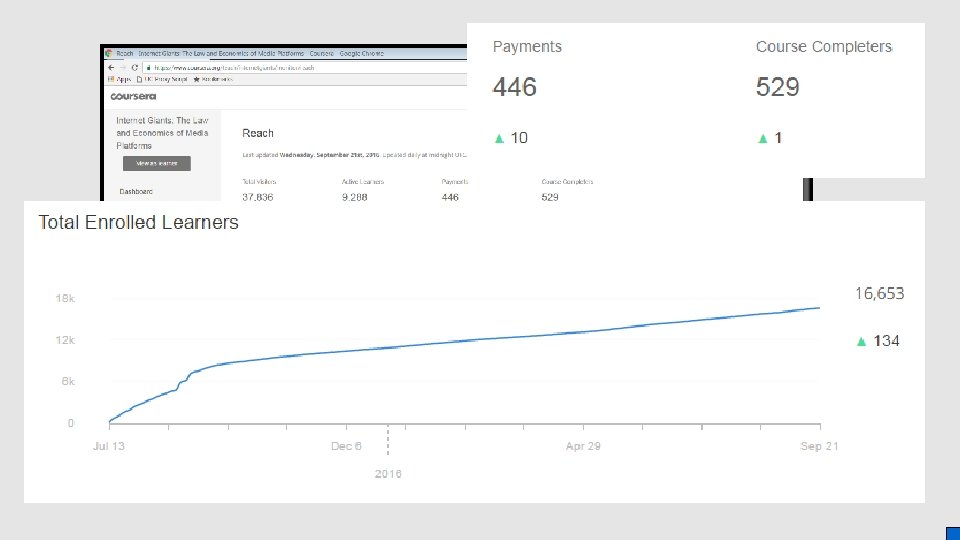Select the Total Visitors 37,836 metric

(259, 190)
